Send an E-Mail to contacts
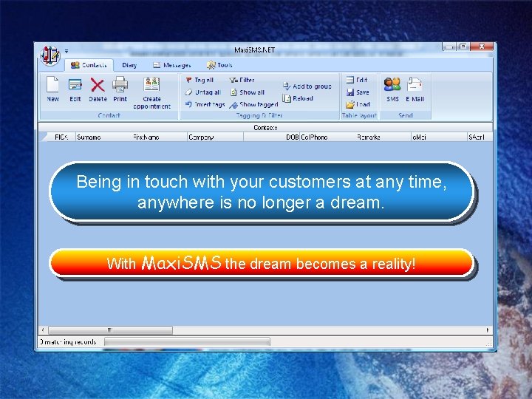532x399 pixels. coord(415,89)
